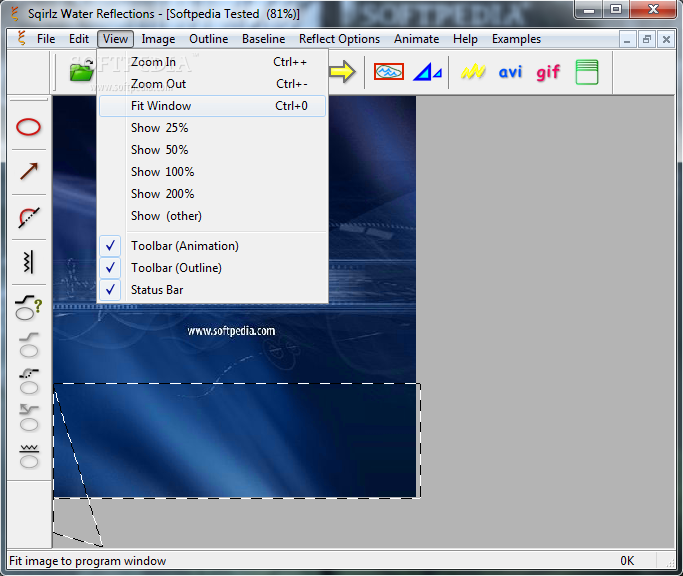This screenshot has height=576, width=683.
Task: Open the Edit menu
Action: (79, 39)
